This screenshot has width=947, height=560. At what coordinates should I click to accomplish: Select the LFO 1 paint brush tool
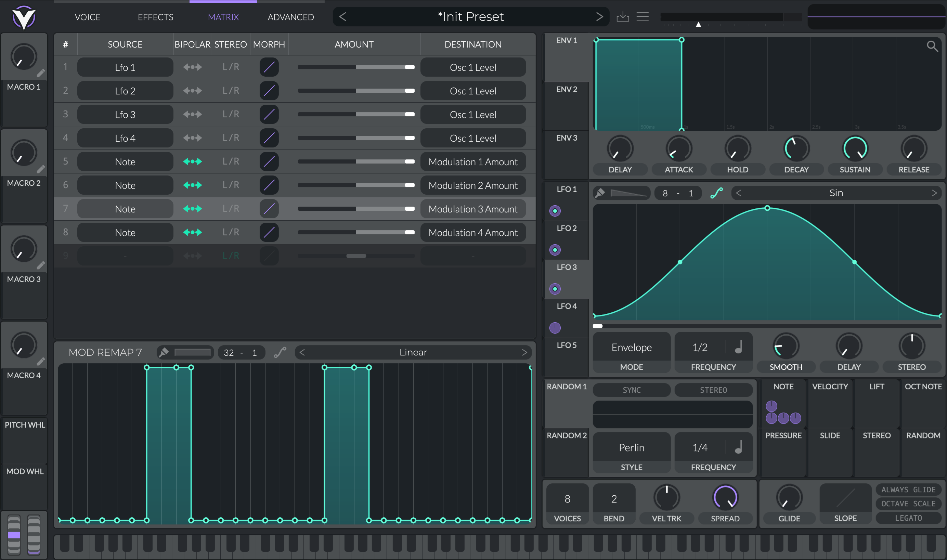[600, 193]
